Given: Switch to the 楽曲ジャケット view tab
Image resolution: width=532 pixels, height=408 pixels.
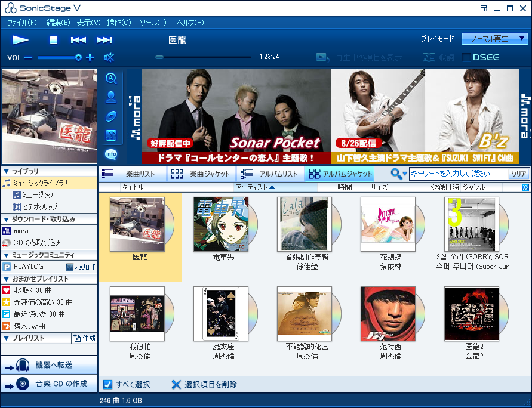Looking at the screenshot, I should pyautogui.click(x=201, y=174).
